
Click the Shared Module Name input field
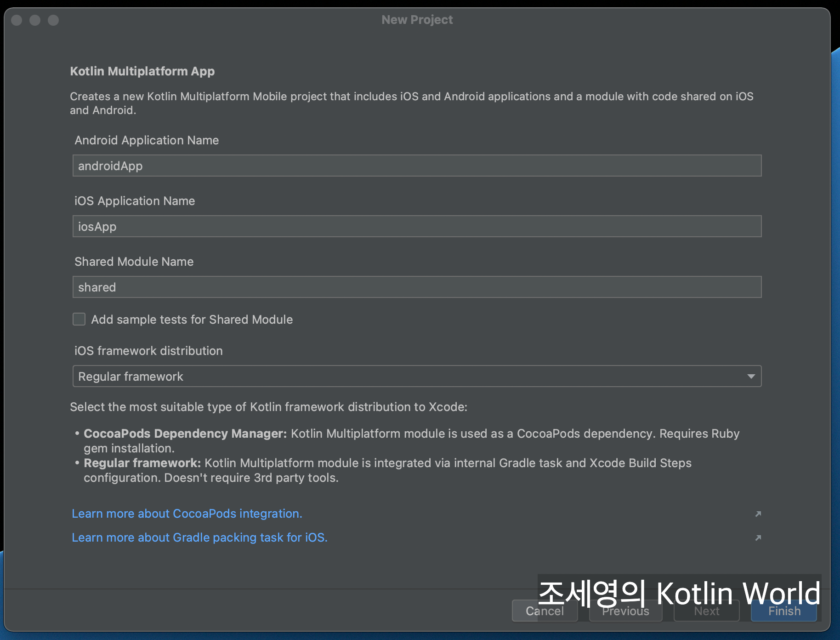[417, 287]
